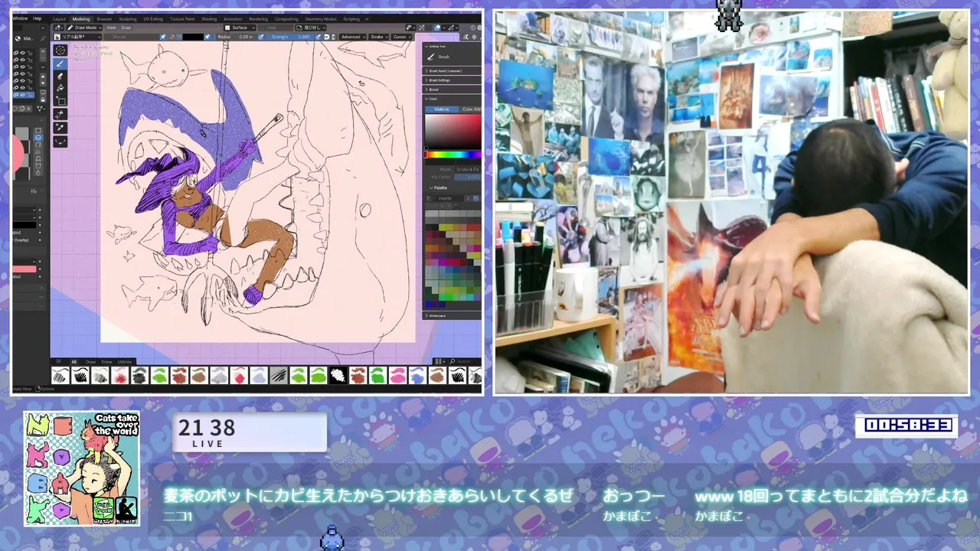Image resolution: width=980 pixels, height=551 pixels.
Task: Open the Draw menu in viewport header
Action: [126, 28]
